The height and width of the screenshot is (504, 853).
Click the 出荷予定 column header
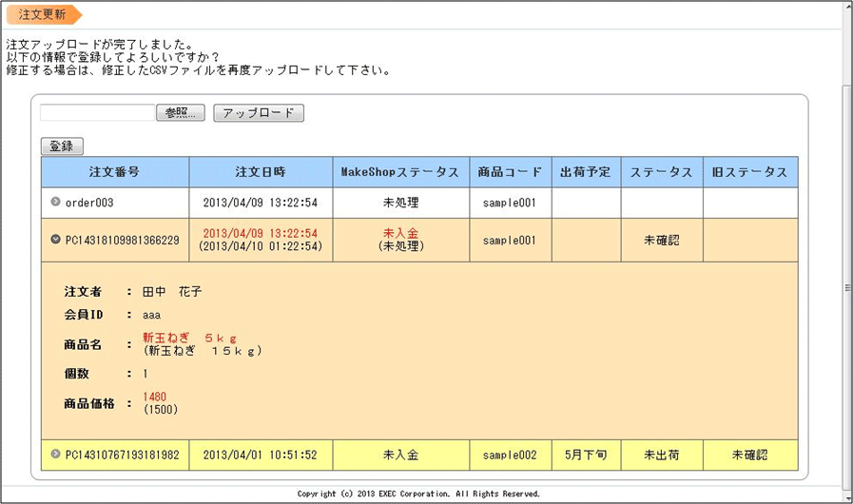(x=586, y=172)
